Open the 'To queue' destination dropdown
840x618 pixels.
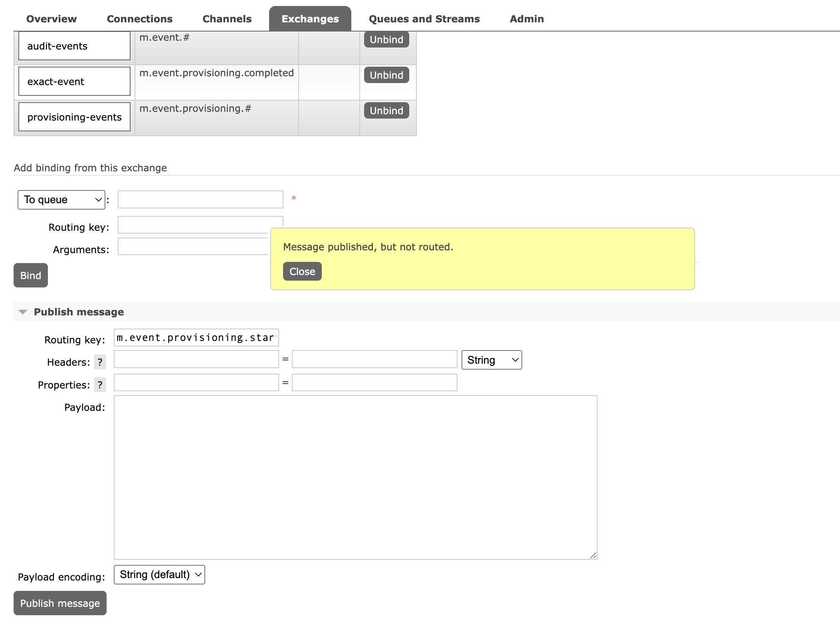coord(61,200)
